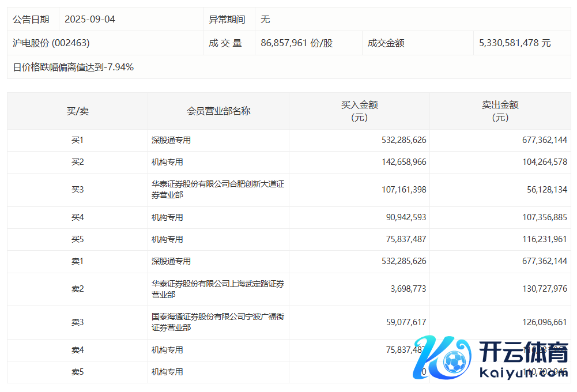Select the 成交金额 value 5,330,581,478 元
The image size is (577, 392).
(x=515, y=43)
